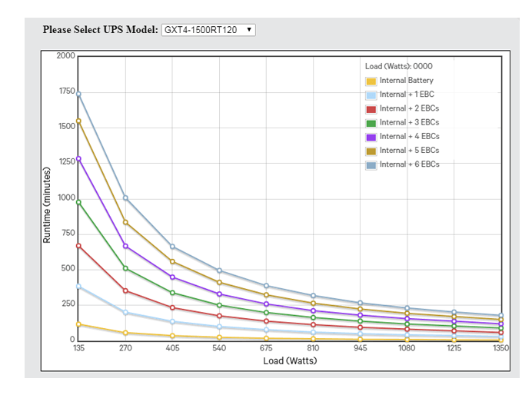
Task: Click the red Internal + 2 EBCs swatch
Action: [x=371, y=109]
